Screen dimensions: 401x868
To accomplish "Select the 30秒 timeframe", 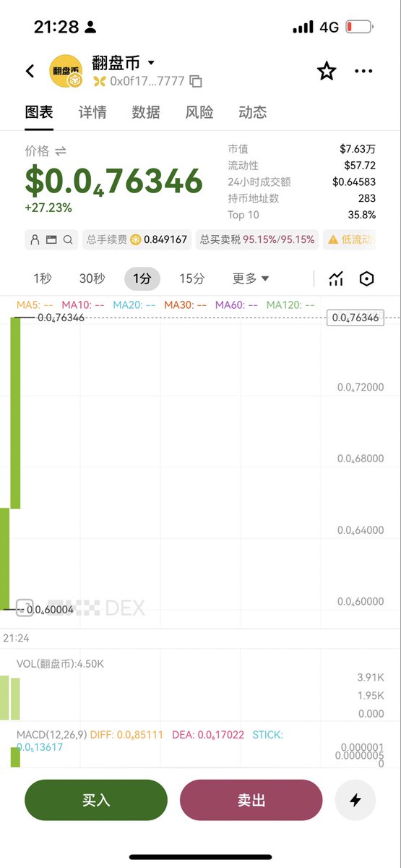I will click(x=92, y=278).
